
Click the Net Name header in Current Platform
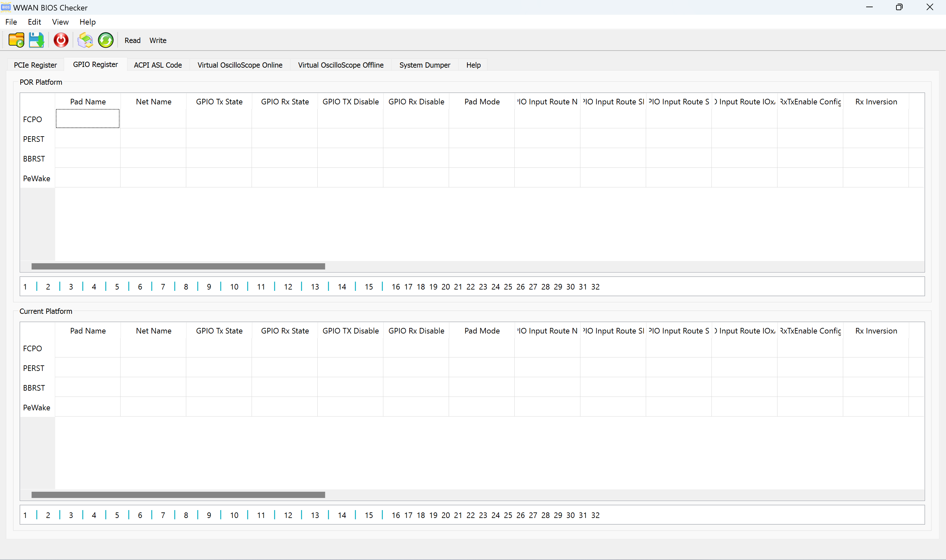[x=153, y=331]
